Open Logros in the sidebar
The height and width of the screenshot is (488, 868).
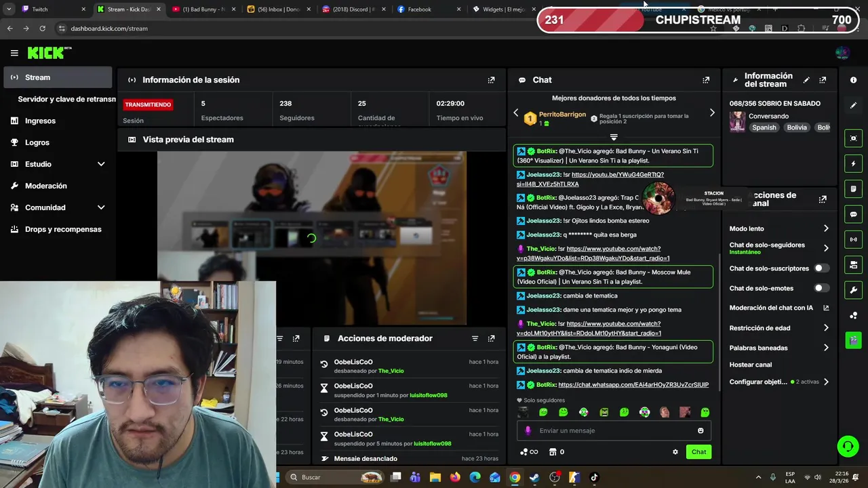pyautogui.click(x=57, y=142)
